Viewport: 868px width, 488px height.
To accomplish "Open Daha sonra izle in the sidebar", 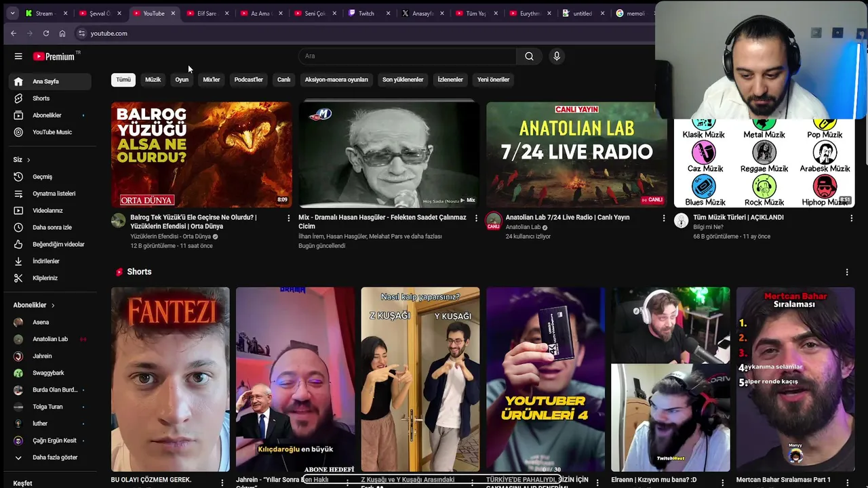I will (50, 228).
